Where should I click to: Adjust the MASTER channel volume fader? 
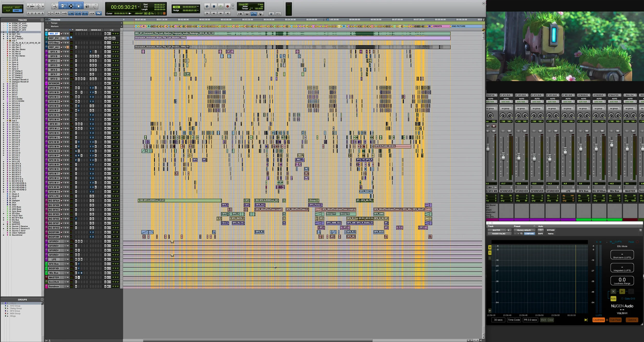pyautogui.click(x=627, y=148)
